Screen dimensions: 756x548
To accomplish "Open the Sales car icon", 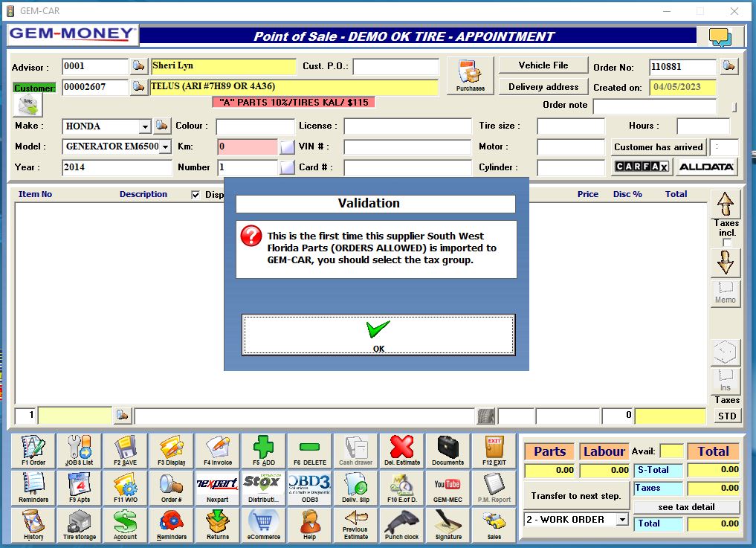I will [494, 526].
